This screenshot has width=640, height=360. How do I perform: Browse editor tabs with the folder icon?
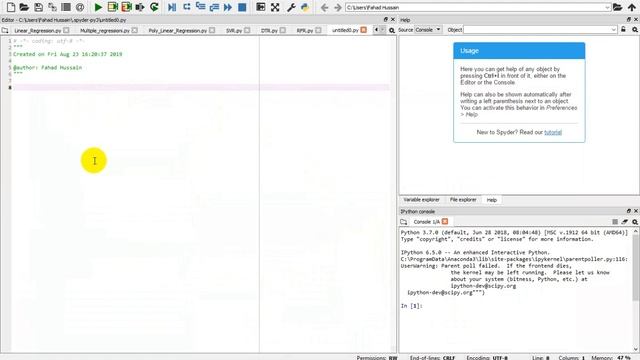click(5, 30)
